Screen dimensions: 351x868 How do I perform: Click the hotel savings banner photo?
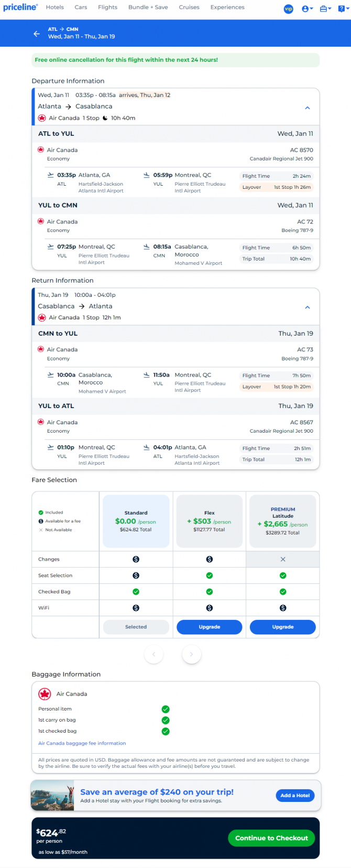(52, 796)
